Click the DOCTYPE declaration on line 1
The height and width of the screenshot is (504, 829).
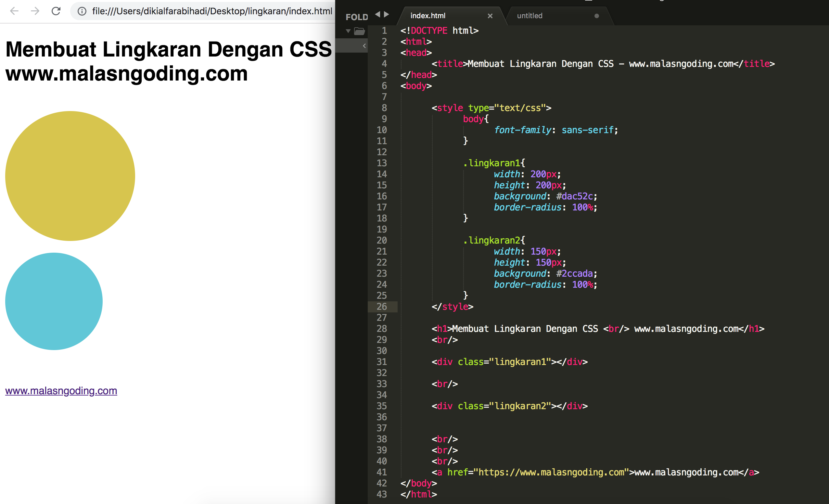point(440,31)
